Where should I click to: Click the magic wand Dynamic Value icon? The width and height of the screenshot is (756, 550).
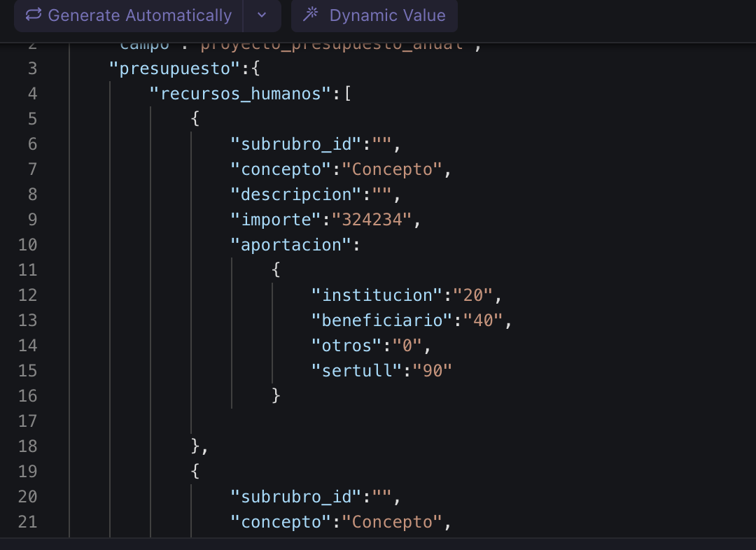311,15
